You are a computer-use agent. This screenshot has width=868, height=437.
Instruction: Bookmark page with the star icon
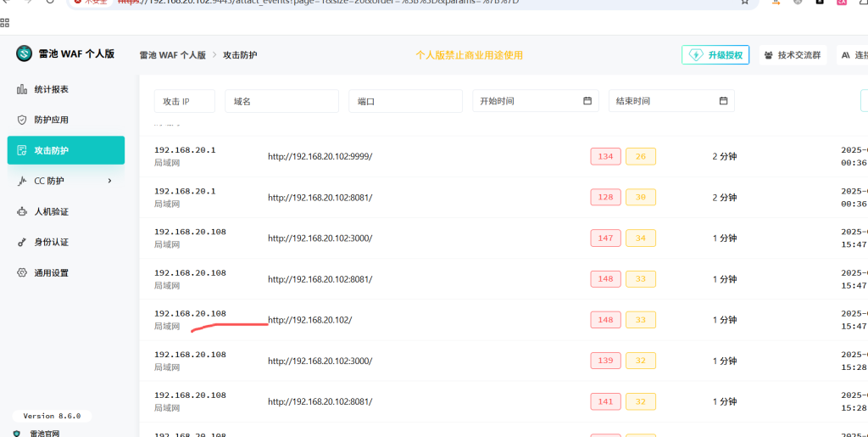744,2
